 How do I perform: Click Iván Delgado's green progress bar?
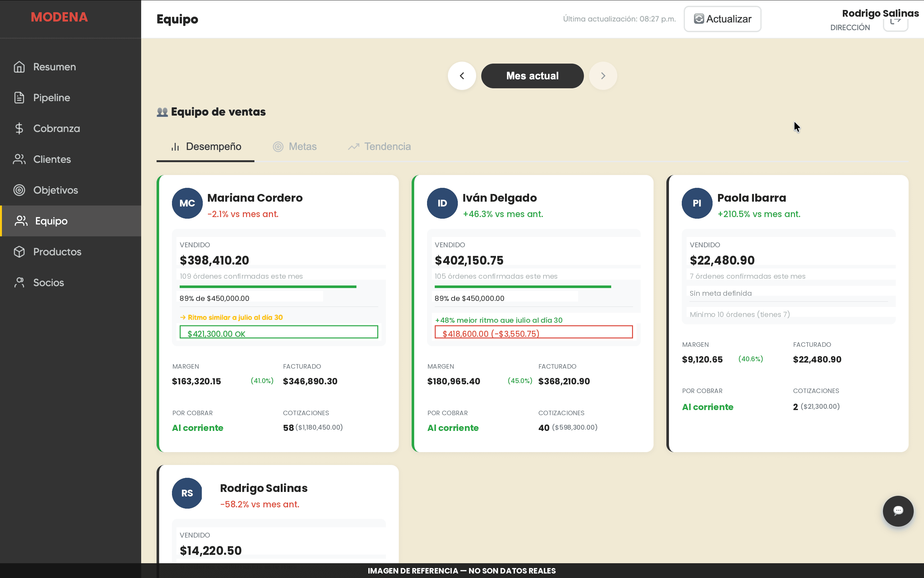[523, 287]
